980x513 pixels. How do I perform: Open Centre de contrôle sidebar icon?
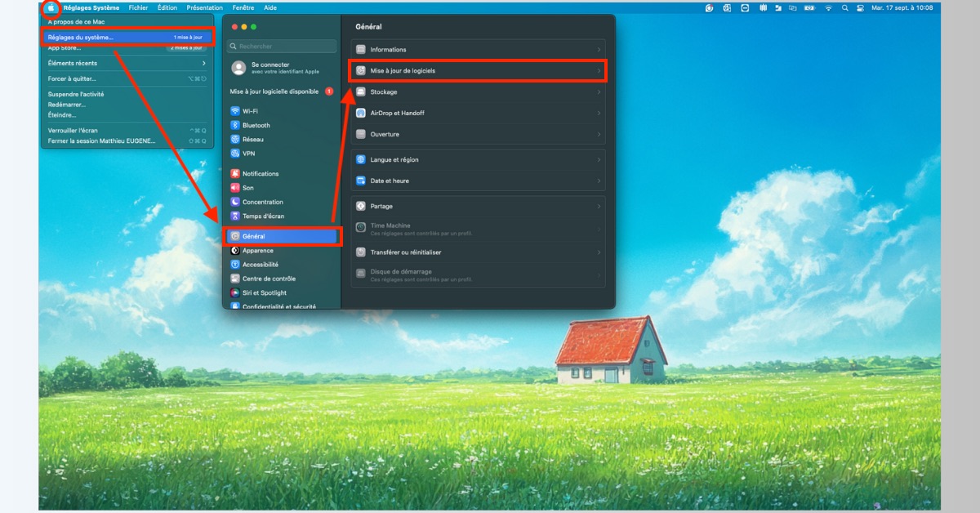tap(235, 279)
